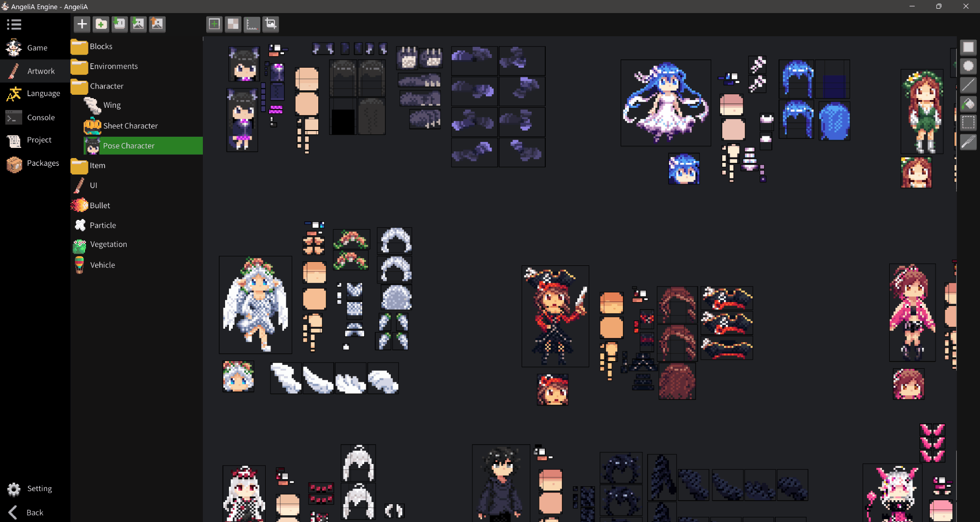Select the paint bucket fill tool
Screen dimensions: 980x522
[968, 104]
